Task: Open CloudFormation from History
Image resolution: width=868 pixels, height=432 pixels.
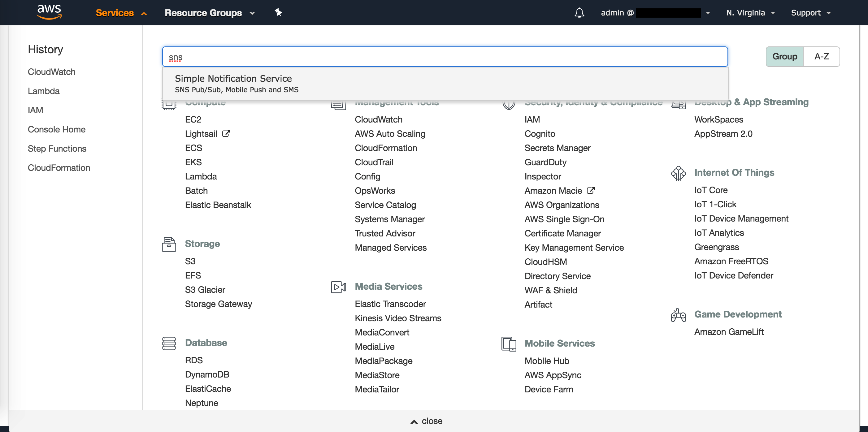Action: [x=59, y=168]
